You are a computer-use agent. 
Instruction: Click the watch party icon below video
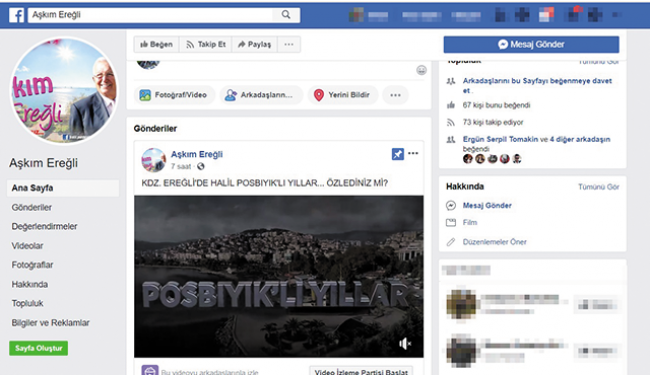point(150,370)
